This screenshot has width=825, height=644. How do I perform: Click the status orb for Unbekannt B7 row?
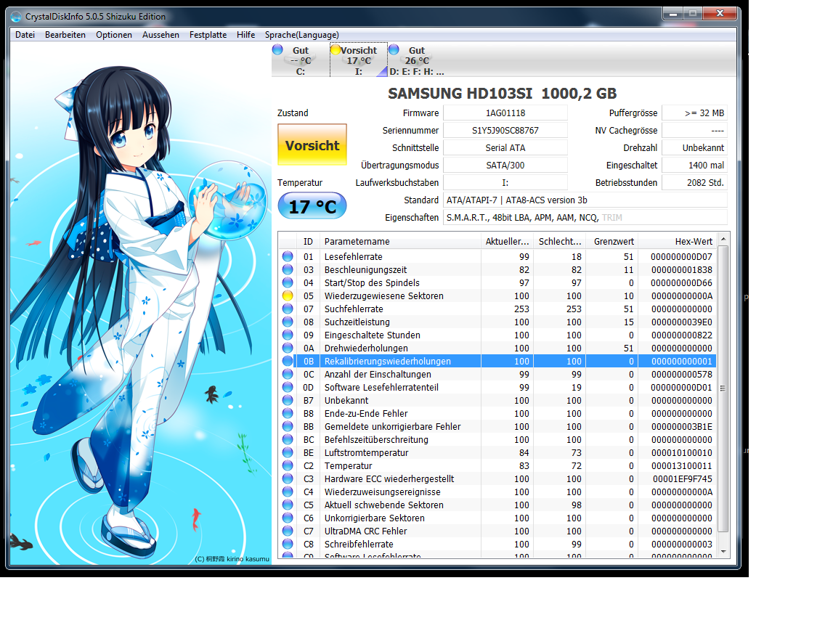tap(288, 400)
